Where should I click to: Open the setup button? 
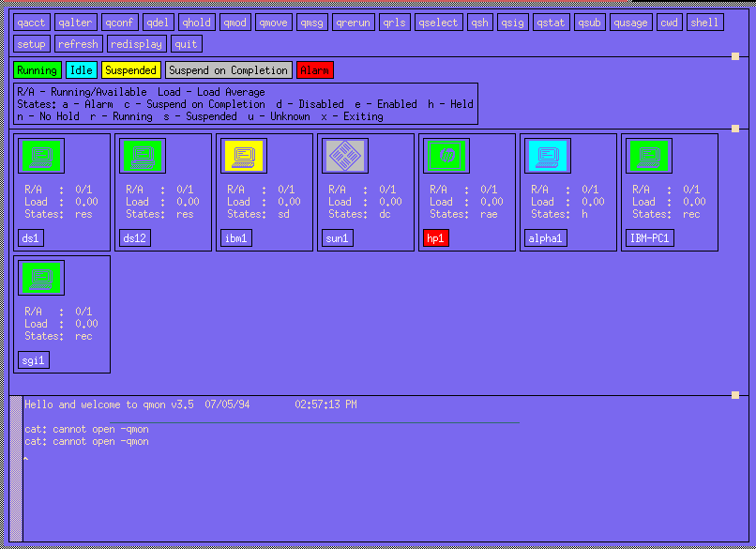[31, 44]
